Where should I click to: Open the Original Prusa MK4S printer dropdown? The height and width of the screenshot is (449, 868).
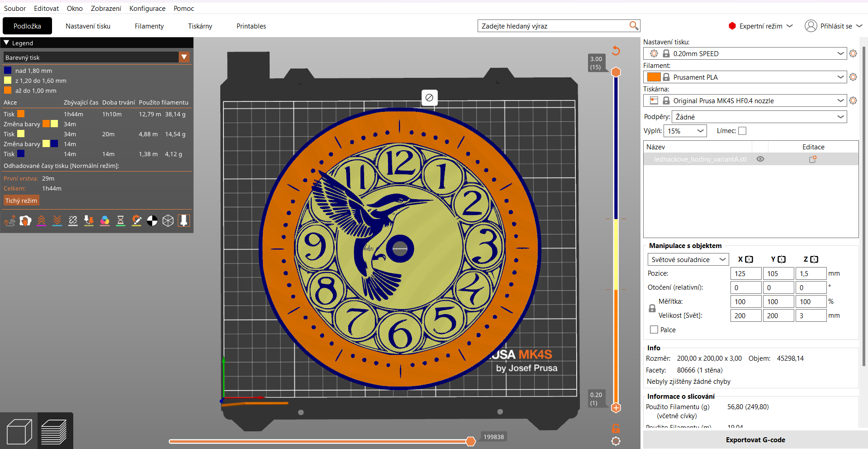pyautogui.click(x=745, y=100)
